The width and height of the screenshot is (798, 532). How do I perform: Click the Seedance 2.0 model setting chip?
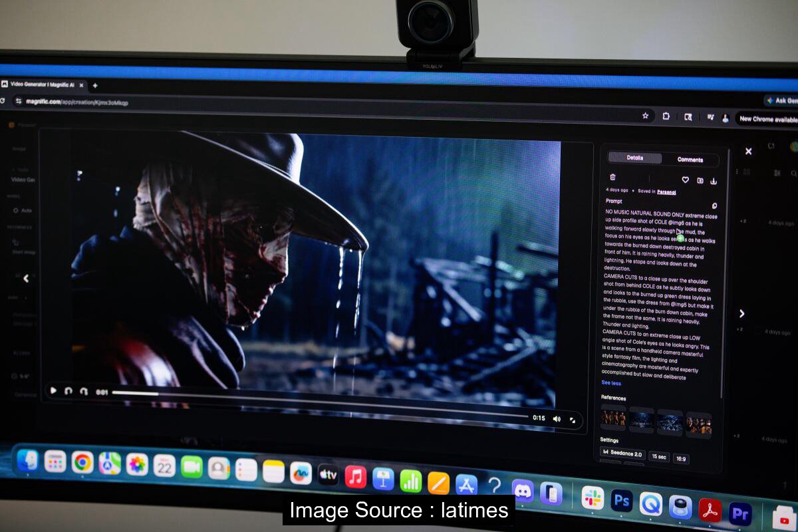[x=623, y=454]
